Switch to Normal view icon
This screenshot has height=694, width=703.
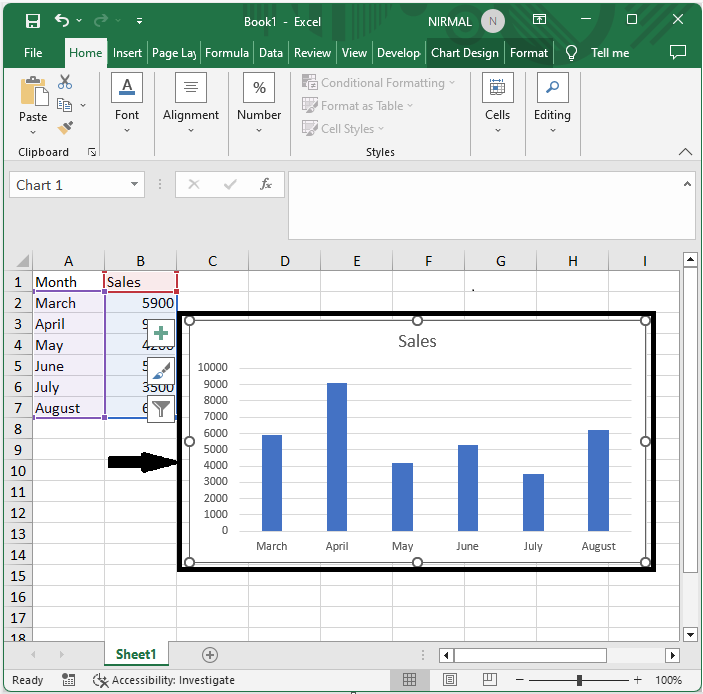pyautogui.click(x=409, y=680)
